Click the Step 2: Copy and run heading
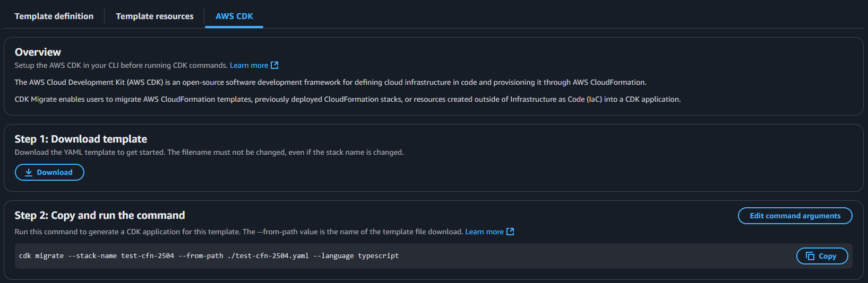868x283 pixels. (100, 215)
